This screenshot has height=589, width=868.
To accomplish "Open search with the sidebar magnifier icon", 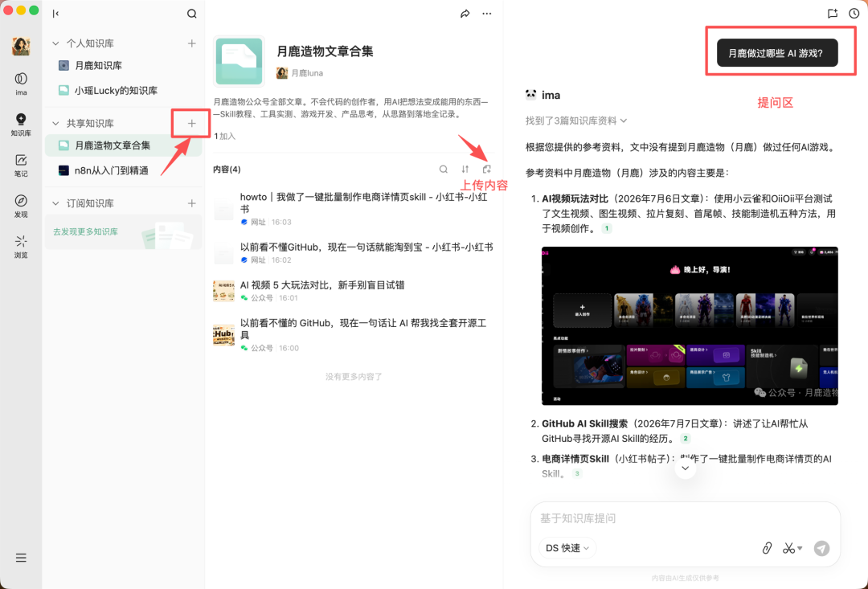I will [x=191, y=14].
